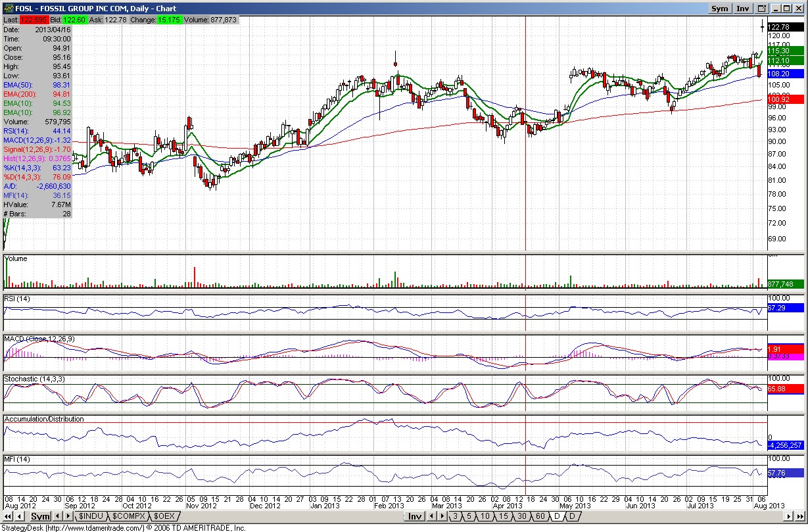The image size is (808, 532).
Task: Click the HValue 7.67M entry
Action: (60, 205)
